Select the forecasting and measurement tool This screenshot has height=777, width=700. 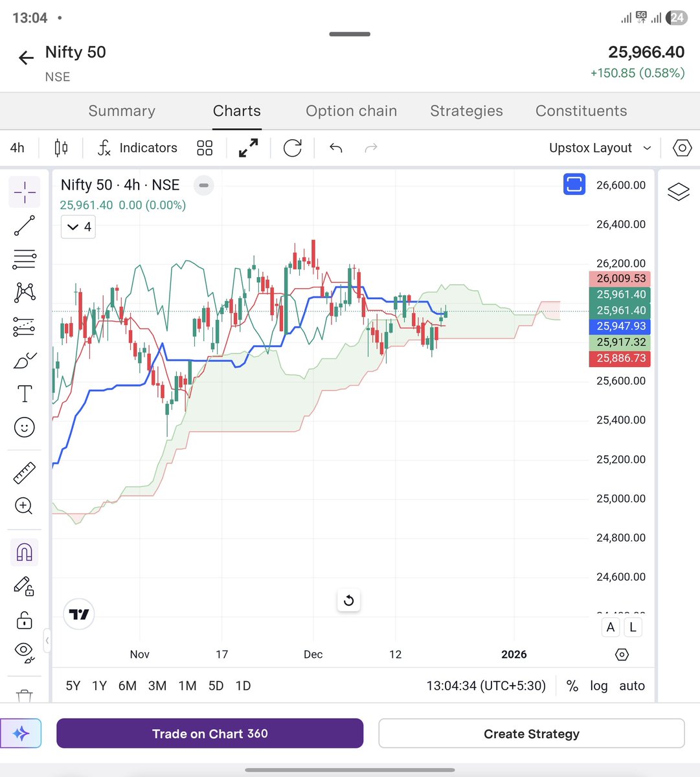tap(25, 326)
